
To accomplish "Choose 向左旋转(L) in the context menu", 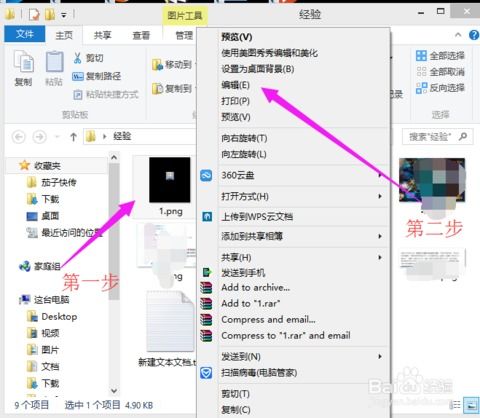I will pos(244,154).
